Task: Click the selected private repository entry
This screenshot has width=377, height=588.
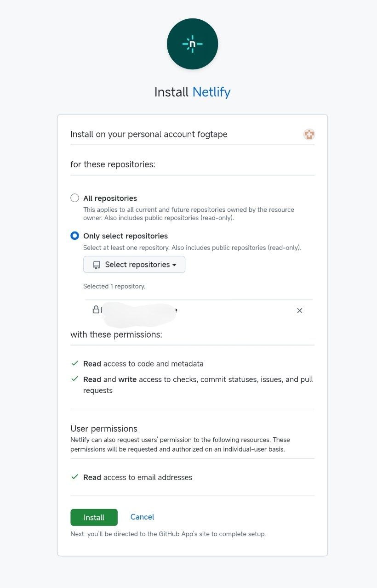Action: [138, 311]
